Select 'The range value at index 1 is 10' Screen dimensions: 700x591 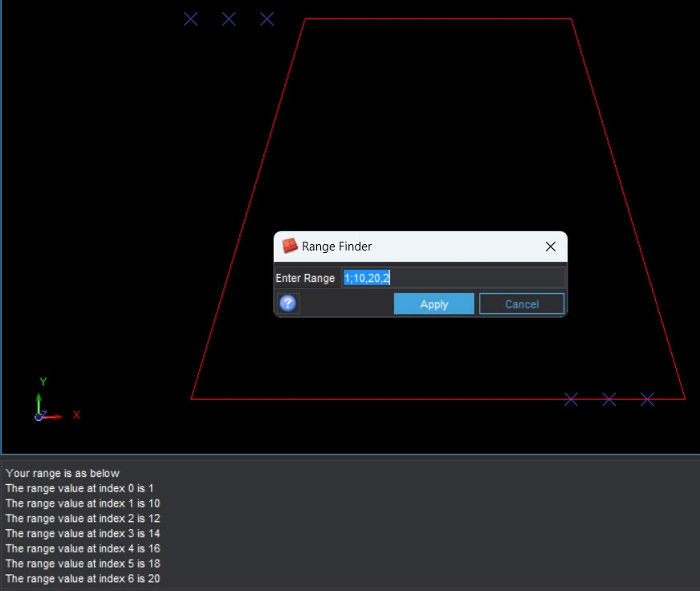coord(83,503)
